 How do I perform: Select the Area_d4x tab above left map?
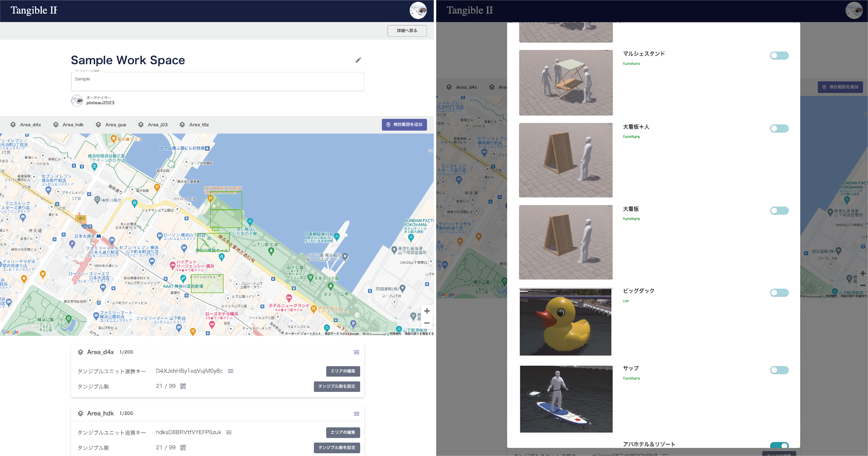pyautogui.click(x=26, y=125)
